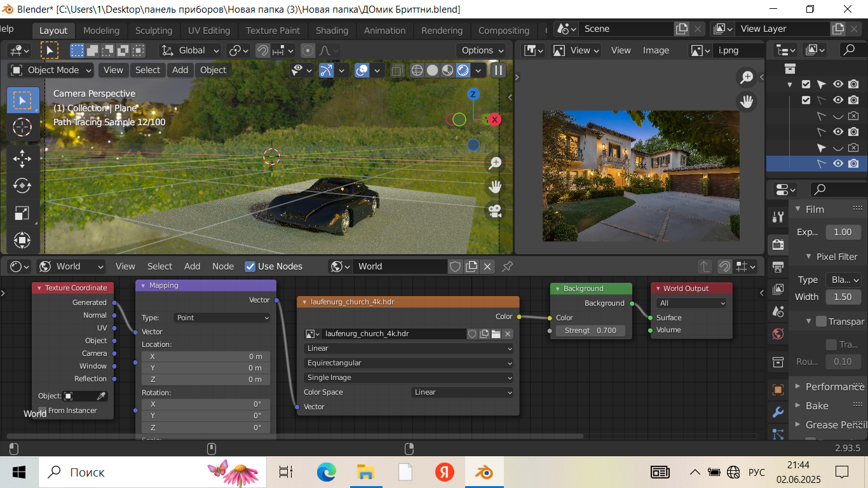The width and height of the screenshot is (868, 488).
Task: Click the Pixel Filter Width field
Action: [843, 297]
